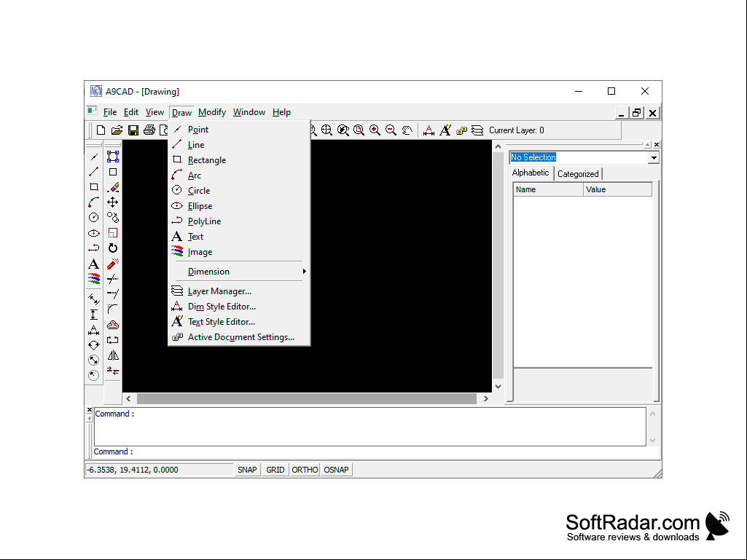Image resolution: width=747 pixels, height=560 pixels.
Task: Click the Print icon in the toolbar
Action: pos(149,130)
